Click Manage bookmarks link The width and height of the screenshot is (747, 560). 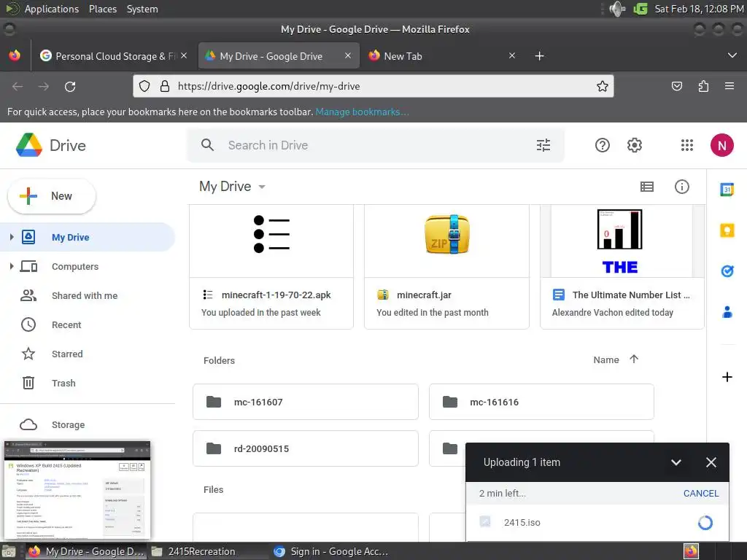tap(362, 112)
